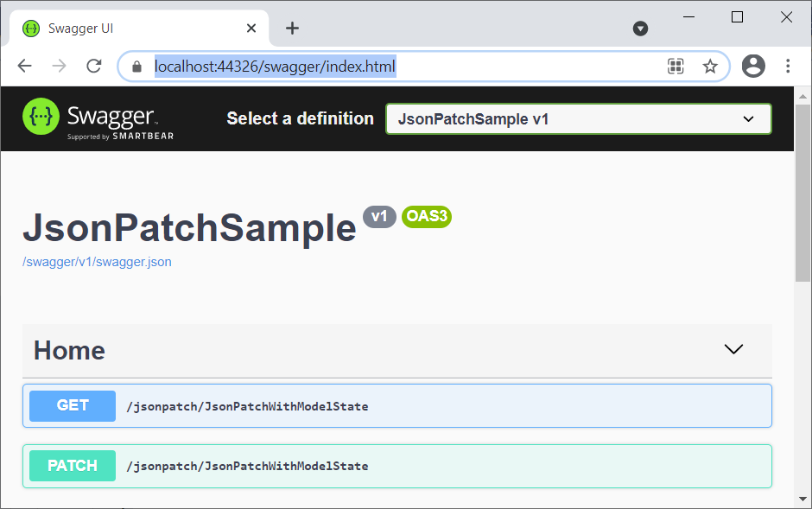Viewport: 812px width, 509px height.
Task: Open the /swagger/v1/swagger.json link
Action: pos(97,262)
